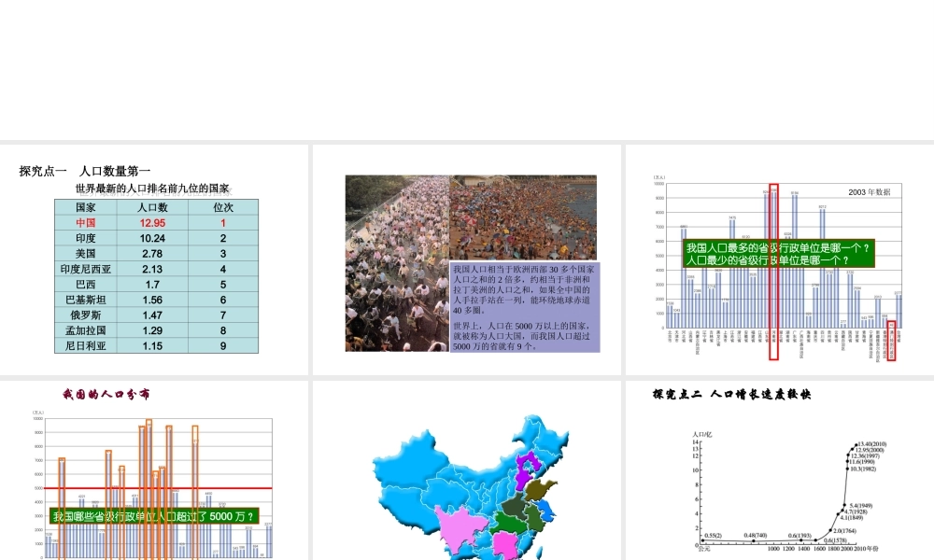This screenshot has height=560, width=934.
Task: Click the 2.78 population value
Action: tap(152, 254)
